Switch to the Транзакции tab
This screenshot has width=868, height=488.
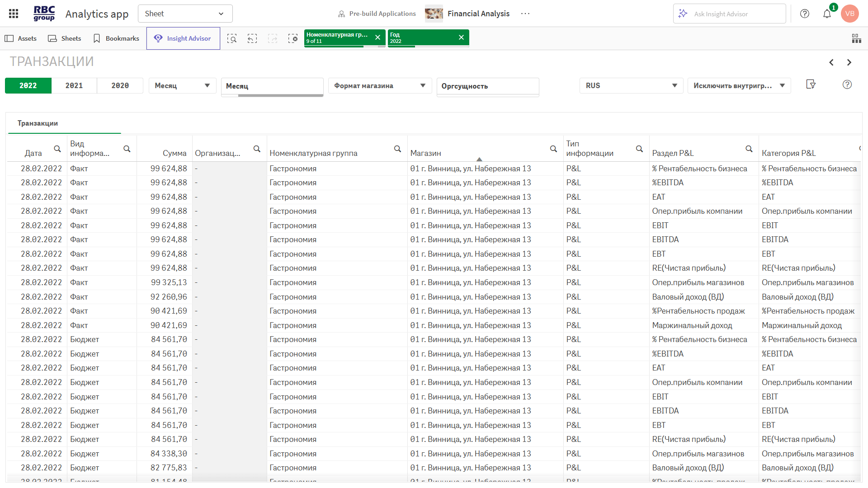(38, 123)
